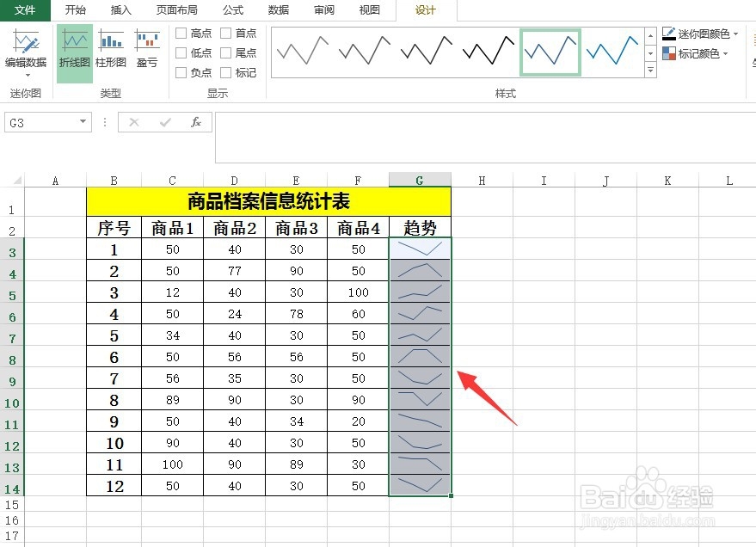
Task: Click inside the Name Box showing G3
Action: pyautogui.click(x=41, y=122)
